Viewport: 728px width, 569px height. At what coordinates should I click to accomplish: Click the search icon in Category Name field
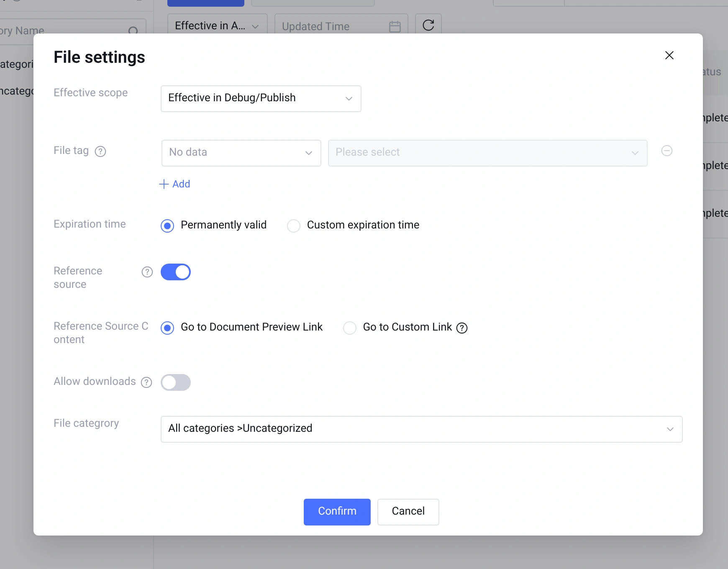(133, 31)
